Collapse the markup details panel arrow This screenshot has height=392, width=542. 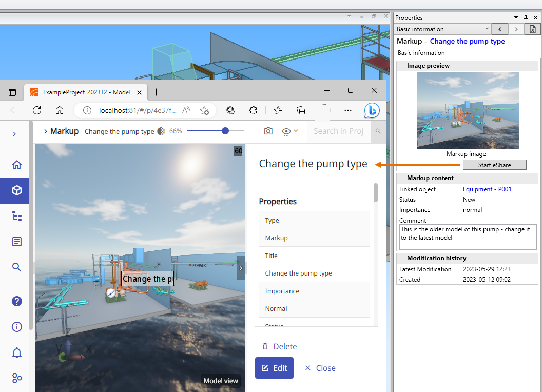point(241,268)
